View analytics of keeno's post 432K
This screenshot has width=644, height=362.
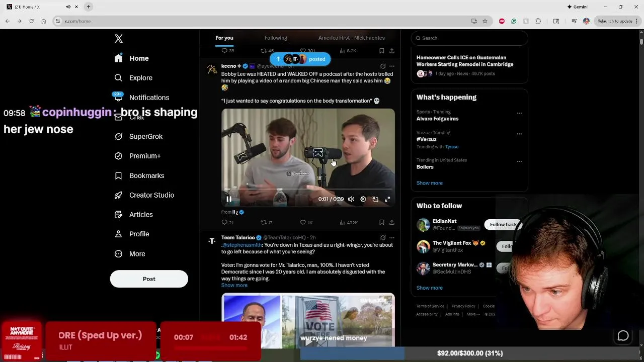[348, 222]
